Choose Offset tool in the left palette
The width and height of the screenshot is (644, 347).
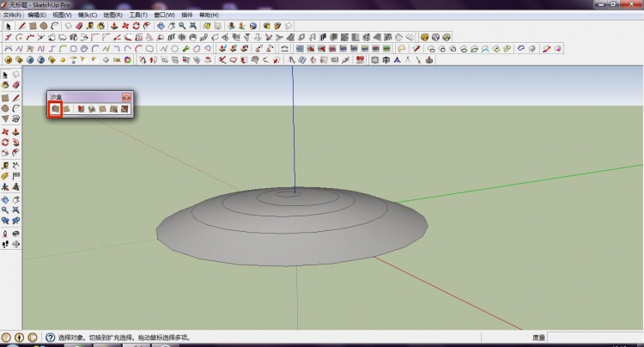click(x=15, y=153)
